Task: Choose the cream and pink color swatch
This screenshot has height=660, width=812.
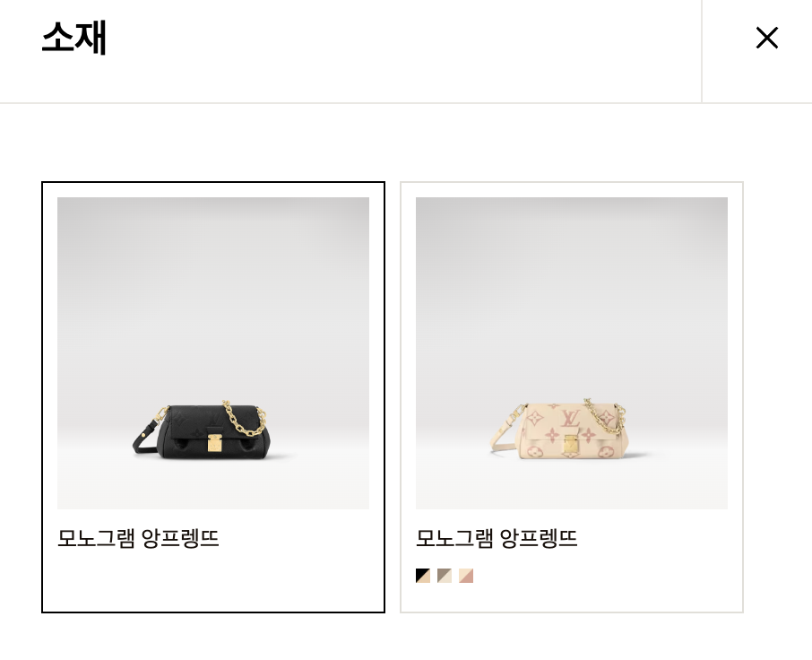Action: (x=466, y=576)
